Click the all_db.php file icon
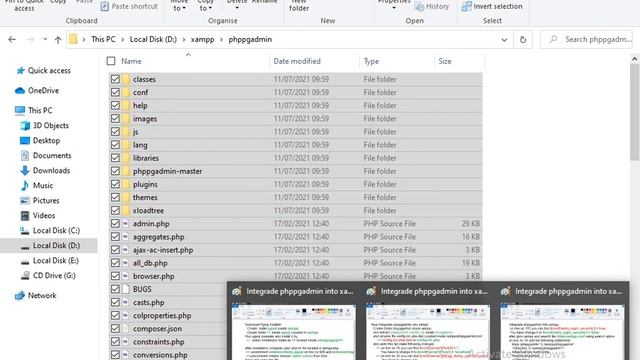 point(126,263)
